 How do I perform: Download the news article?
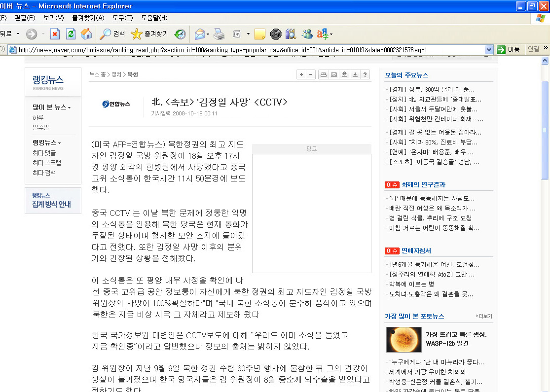click(x=354, y=74)
